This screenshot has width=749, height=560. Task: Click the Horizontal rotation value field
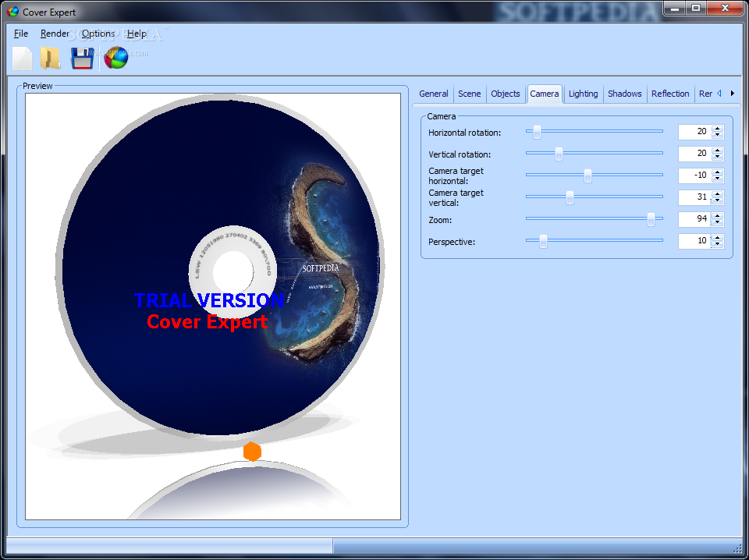coord(694,132)
